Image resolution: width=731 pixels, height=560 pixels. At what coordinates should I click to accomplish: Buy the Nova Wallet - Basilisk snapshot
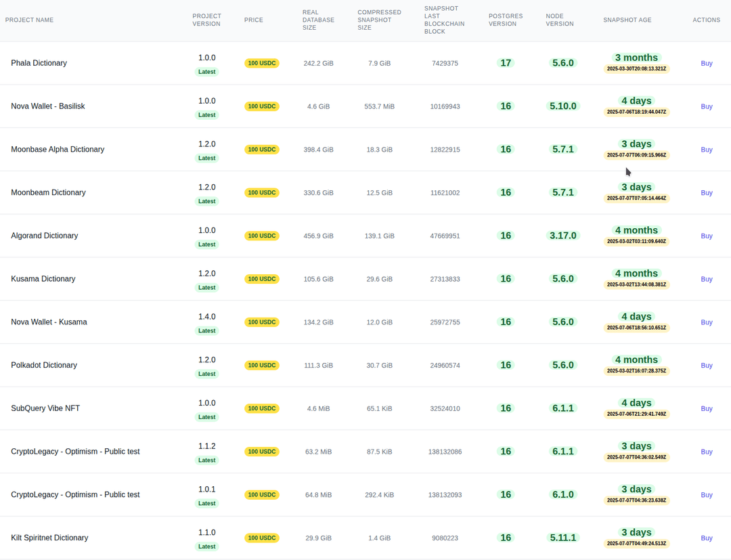click(x=706, y=106)
